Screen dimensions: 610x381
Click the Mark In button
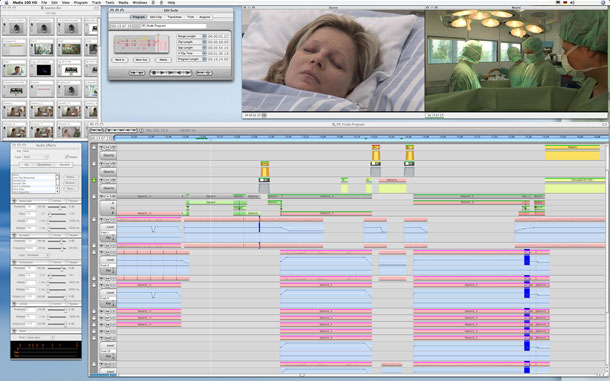click(x=119, y=60)
